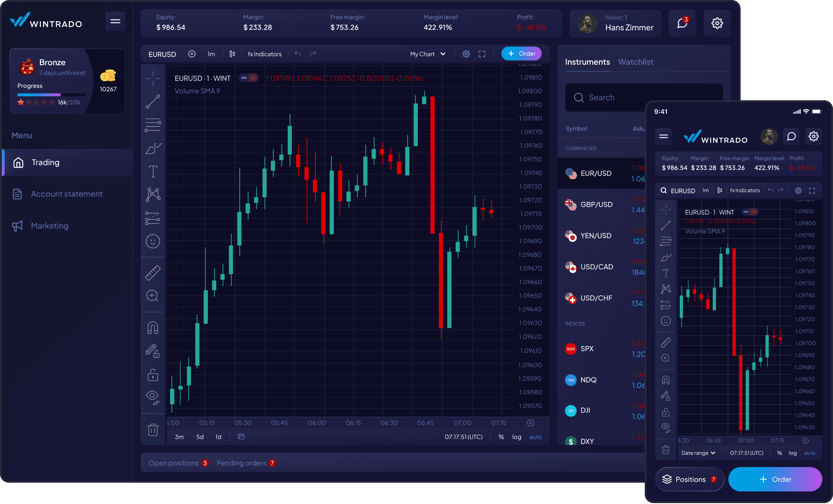Open chat notifications with badge 3
The image size is (833, 504).
[x=682, y=23]
